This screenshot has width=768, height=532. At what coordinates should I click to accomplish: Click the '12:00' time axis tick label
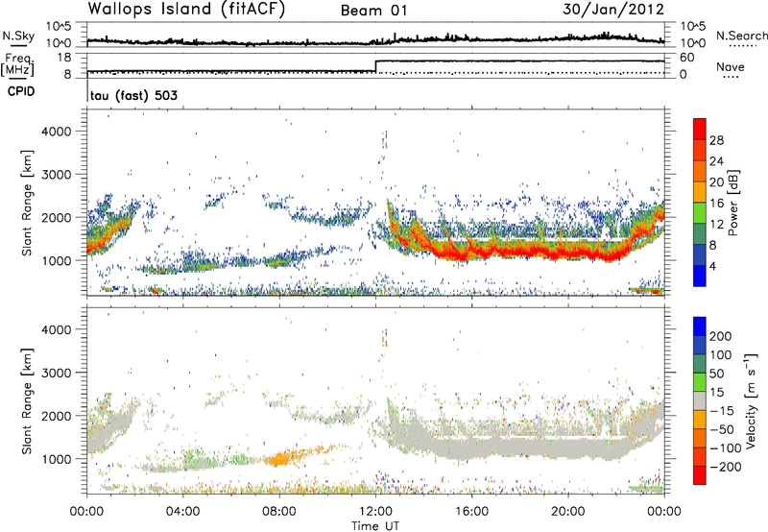click(x=375, y=512)
